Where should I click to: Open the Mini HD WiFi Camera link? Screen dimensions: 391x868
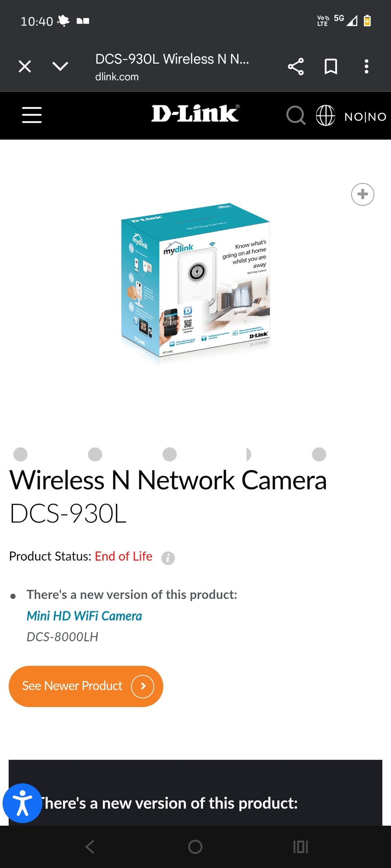(x=84, y=616)
